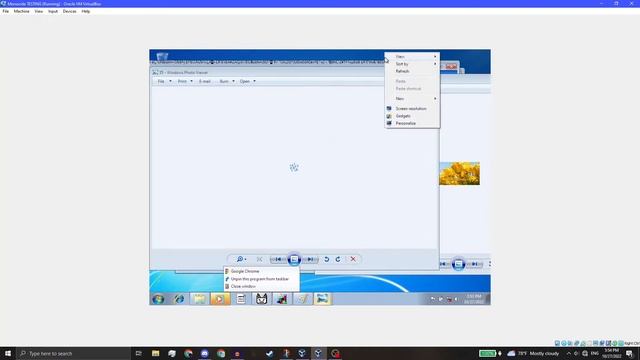
Task: Open the host Windows Start button
Action: [8, 353]
